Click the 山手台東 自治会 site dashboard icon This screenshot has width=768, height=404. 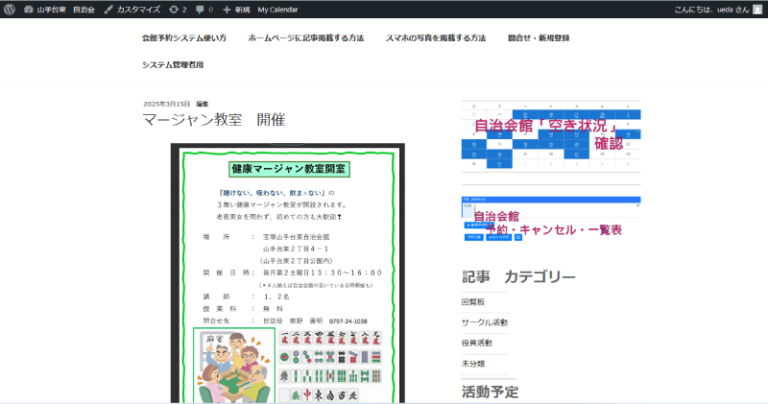click(x=28, y=9)
